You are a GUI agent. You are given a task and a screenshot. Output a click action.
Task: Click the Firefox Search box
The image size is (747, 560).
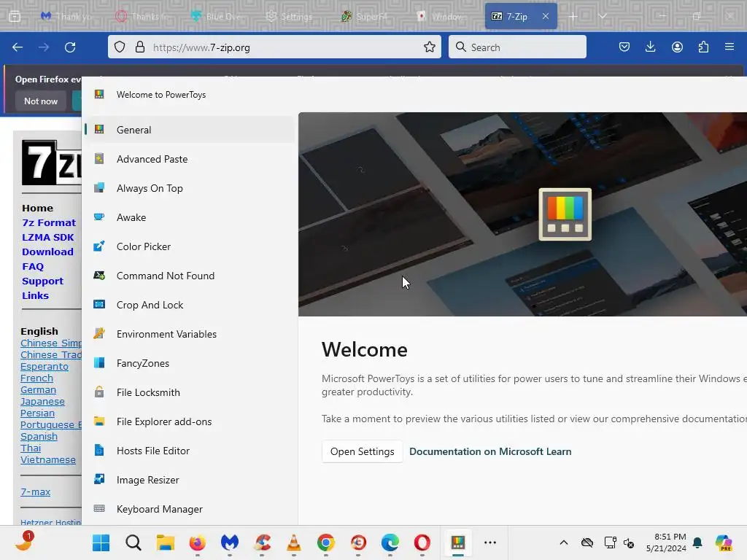(517, 47)
